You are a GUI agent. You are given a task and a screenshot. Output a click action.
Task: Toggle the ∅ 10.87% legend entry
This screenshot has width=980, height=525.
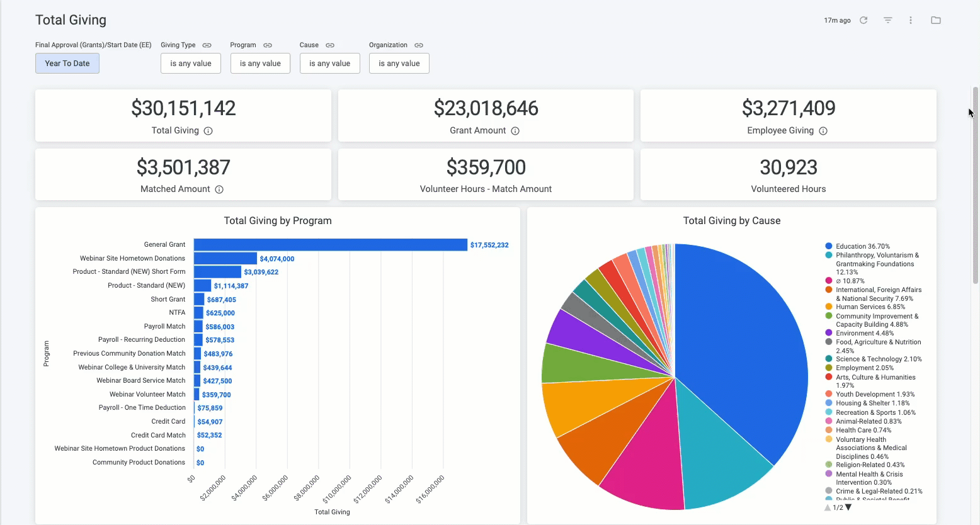point(845,281)
